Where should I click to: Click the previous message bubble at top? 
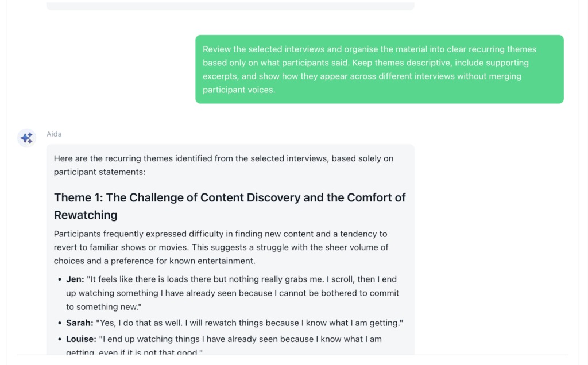pos(230,6)
